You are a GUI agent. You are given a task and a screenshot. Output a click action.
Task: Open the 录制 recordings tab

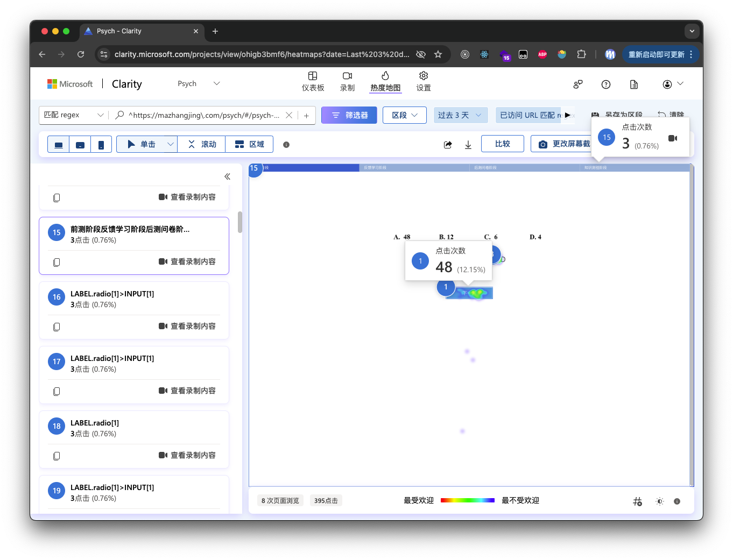[347, 81]
